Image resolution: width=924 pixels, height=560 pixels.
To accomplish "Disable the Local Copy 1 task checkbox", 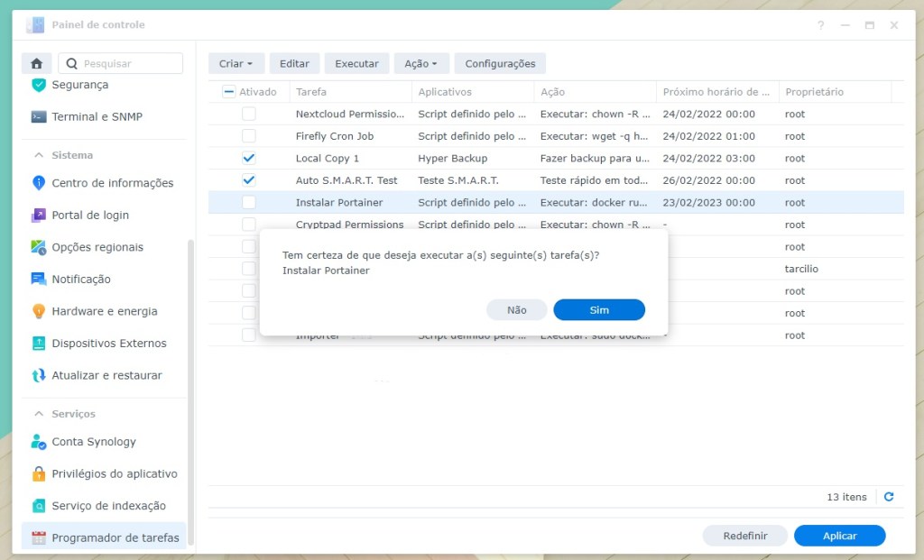I will 249,158.
